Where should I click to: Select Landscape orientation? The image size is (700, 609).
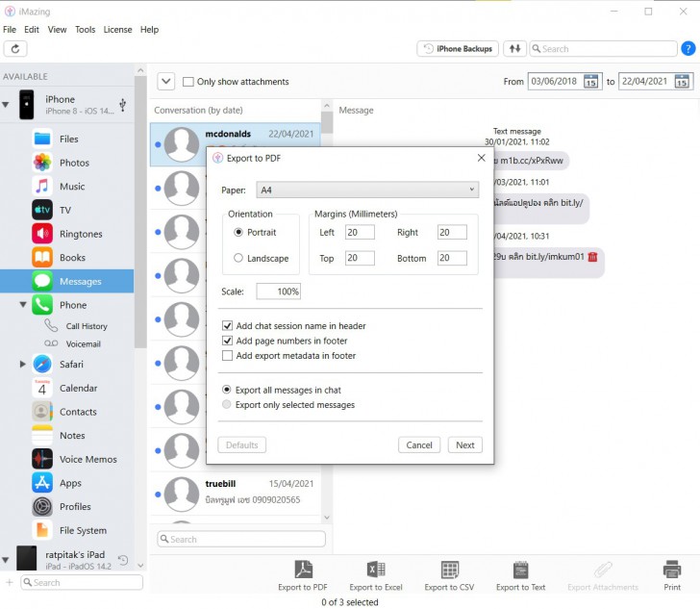238,258
